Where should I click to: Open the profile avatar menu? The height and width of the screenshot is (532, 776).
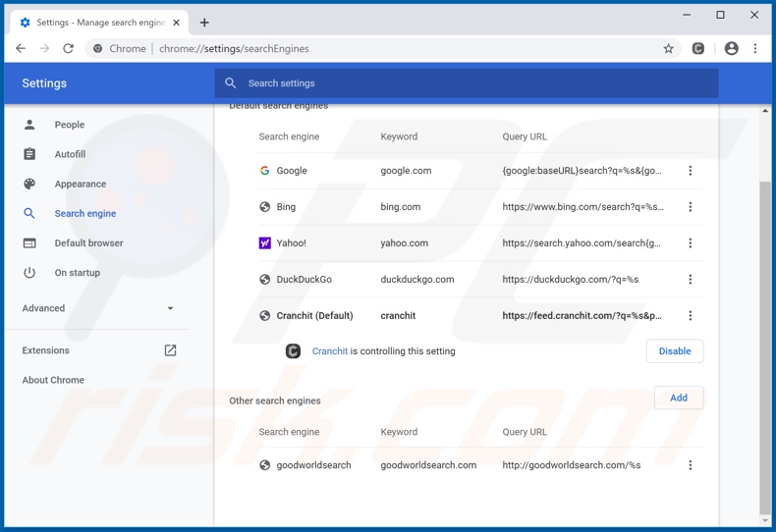click(x=732, y=48)
